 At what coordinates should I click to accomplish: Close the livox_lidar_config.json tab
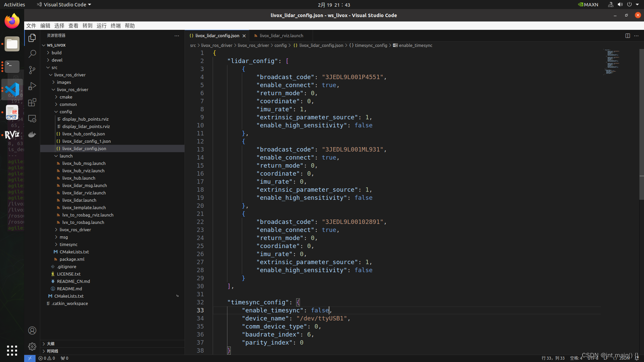(244, 36)
